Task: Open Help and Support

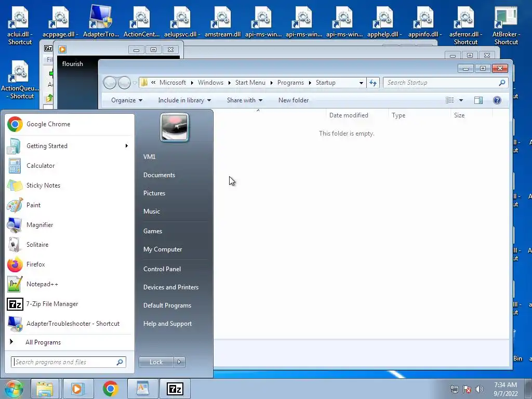Action: (x=167, y=324)
